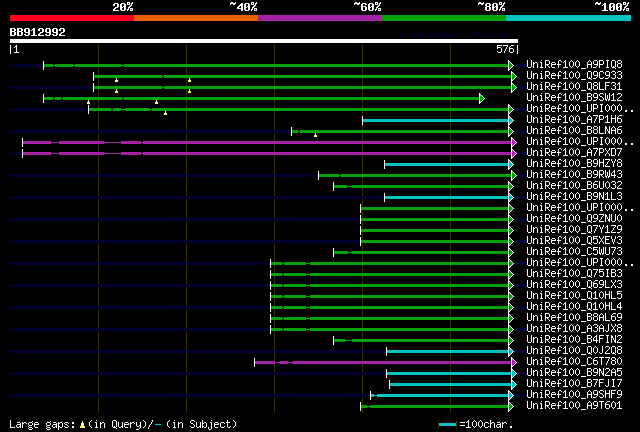Click the cyan 100char scale bar in the legend
This screenshot has width=640, height=432.
click(447, 425)
